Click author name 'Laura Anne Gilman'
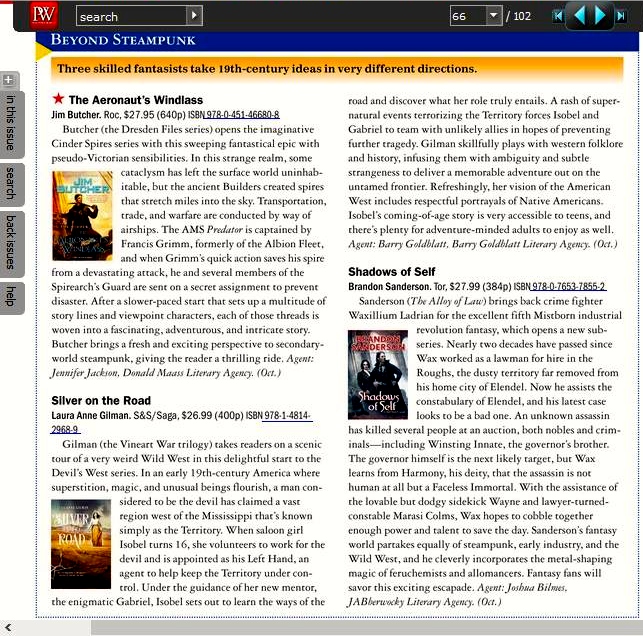Screen dimensions: 643x636 click(90, 416)
